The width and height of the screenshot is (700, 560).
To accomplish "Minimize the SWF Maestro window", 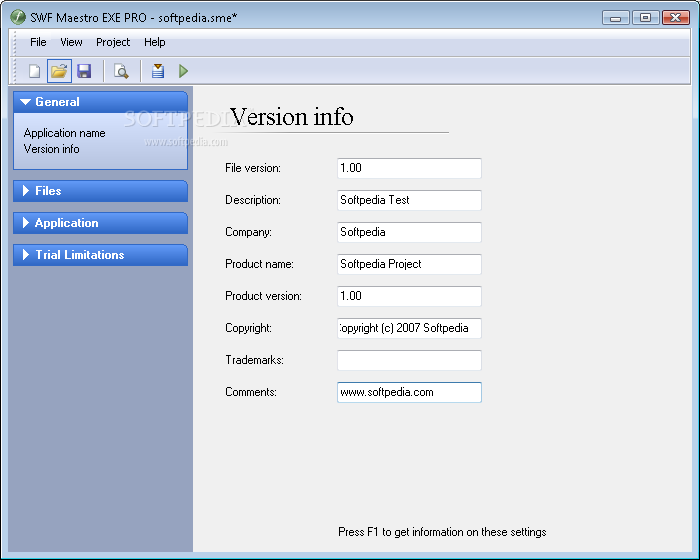I will click(616, 17).
